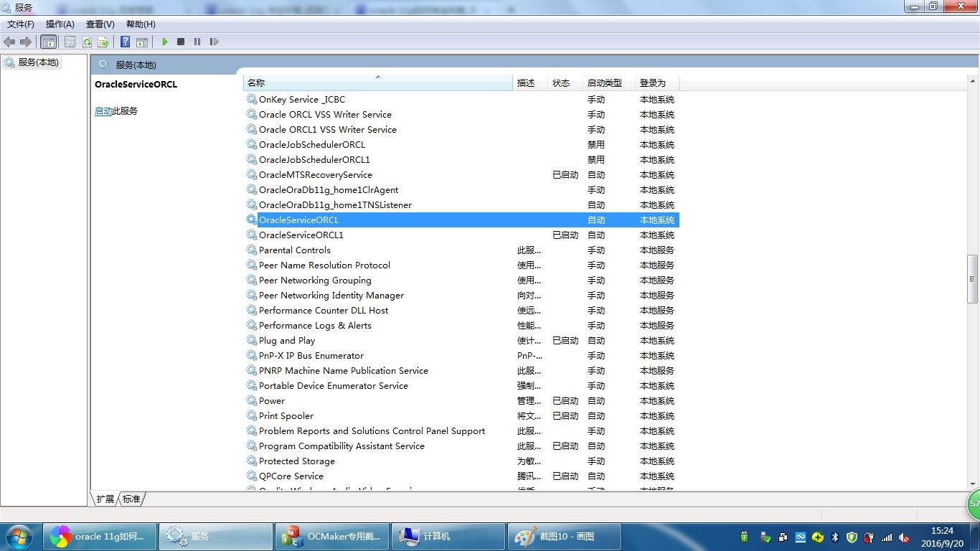Switch to the oracle 11g browser taskbar button
980x551 pixels.
pos(100,536)
